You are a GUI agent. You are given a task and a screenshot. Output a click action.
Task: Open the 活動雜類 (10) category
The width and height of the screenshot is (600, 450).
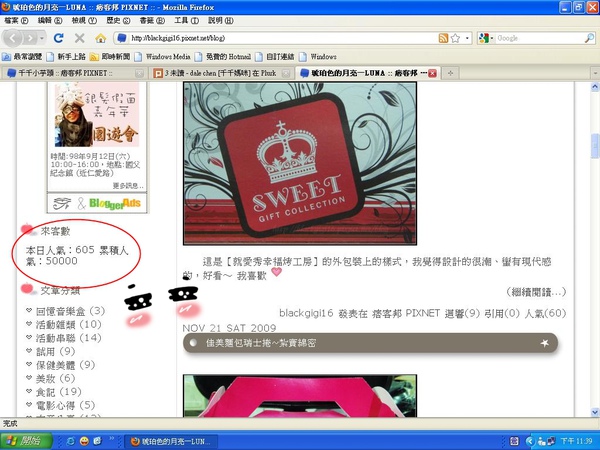(68, 324)
